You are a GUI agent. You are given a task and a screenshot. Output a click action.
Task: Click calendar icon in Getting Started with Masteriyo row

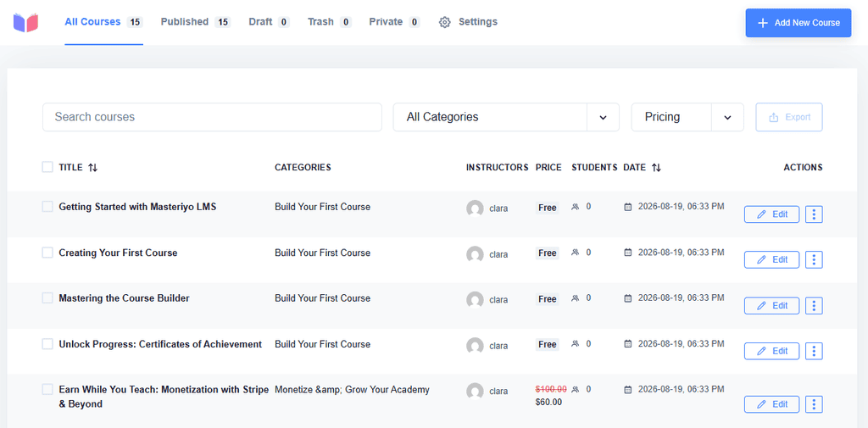click(x=628, y=207)
